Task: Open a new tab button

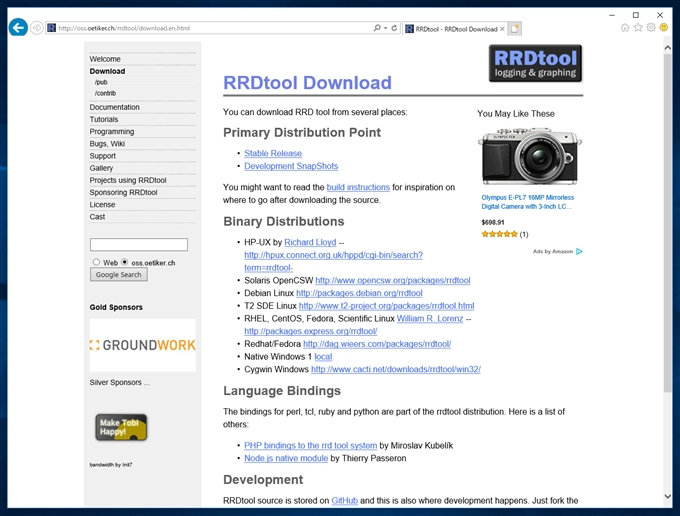Action: 515,29
